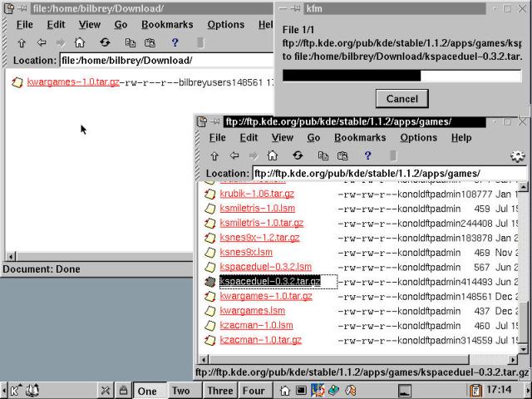The height and width of the screenshot is (399, 532).
Task: Click the animated gear icon in FTP window
Action: pyautogui.click(x=517, y=155)
